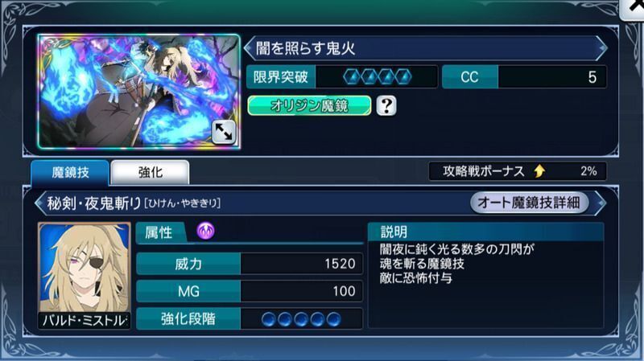Close the detail window with X
The height and width of the screenshot is (361, 644).
(x=633, y=7)
